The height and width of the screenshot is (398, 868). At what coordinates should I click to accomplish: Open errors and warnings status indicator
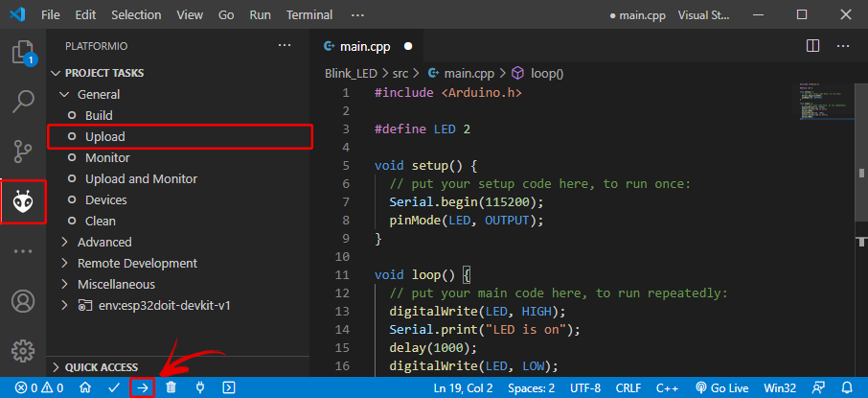coord(38,387)
